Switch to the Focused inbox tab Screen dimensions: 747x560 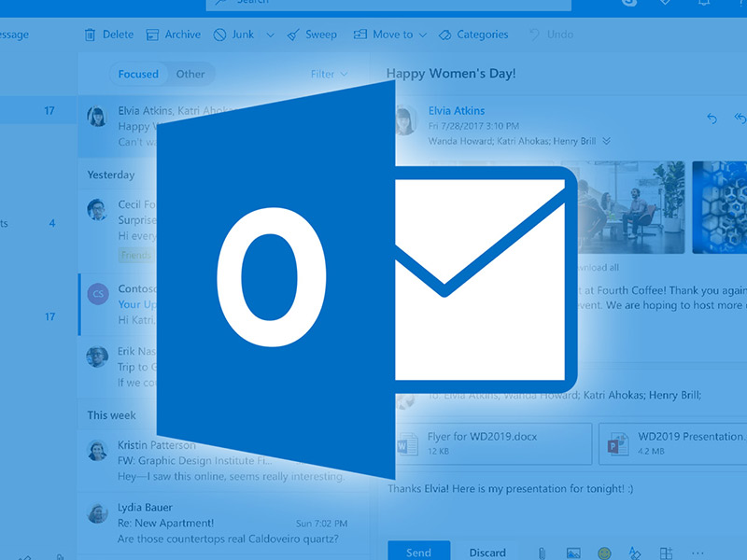(138, 75)
